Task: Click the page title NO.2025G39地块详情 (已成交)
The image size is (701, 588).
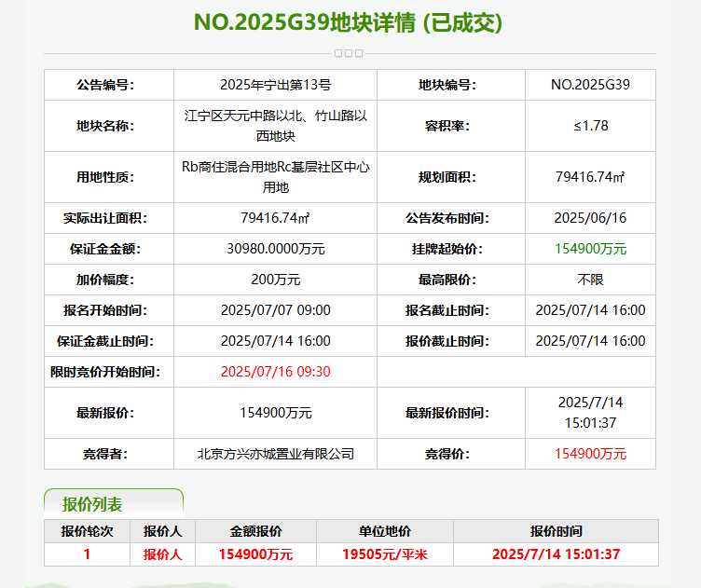Action: pos(349,22)
